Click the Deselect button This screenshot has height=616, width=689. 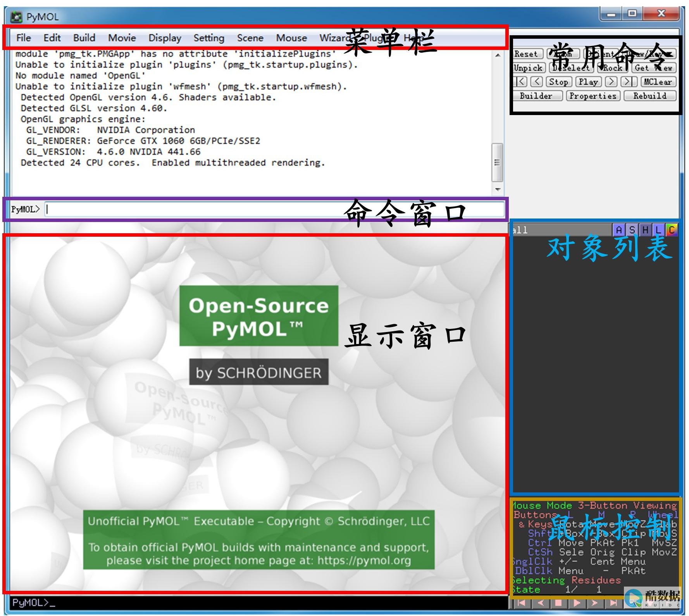coord(572,68)
